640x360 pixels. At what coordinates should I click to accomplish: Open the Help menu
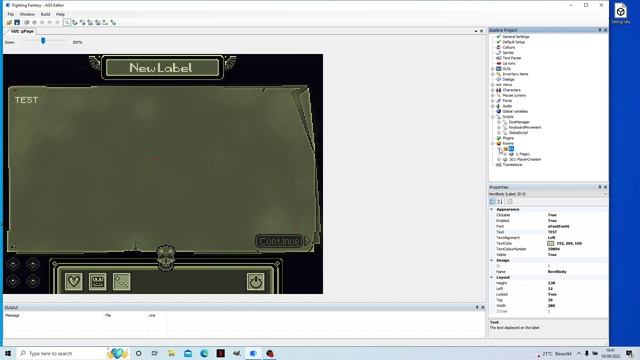point(60,14)
